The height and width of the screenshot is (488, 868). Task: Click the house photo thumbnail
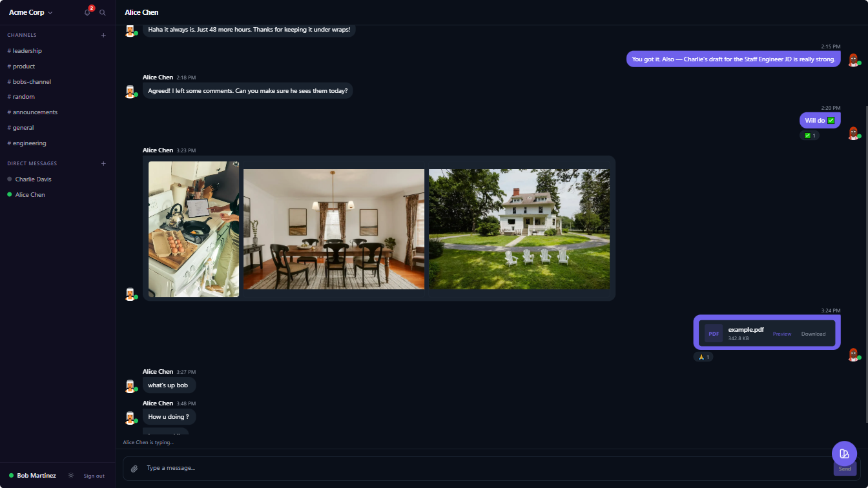click(519, 229)
